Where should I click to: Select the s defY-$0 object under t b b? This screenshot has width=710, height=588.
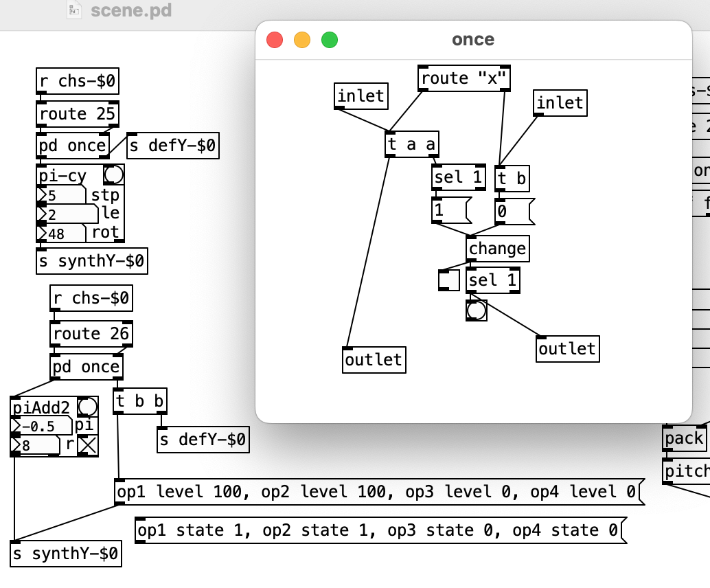203,440
